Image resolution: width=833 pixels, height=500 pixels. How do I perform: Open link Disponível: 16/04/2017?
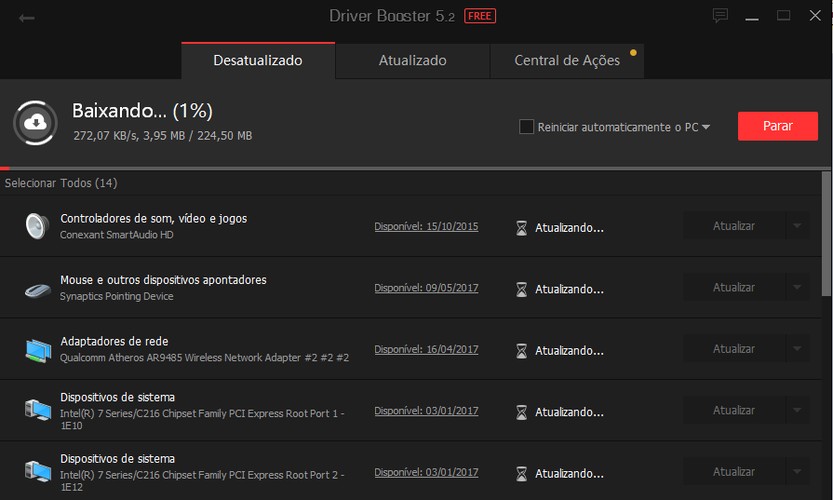[x=426, y=349]
